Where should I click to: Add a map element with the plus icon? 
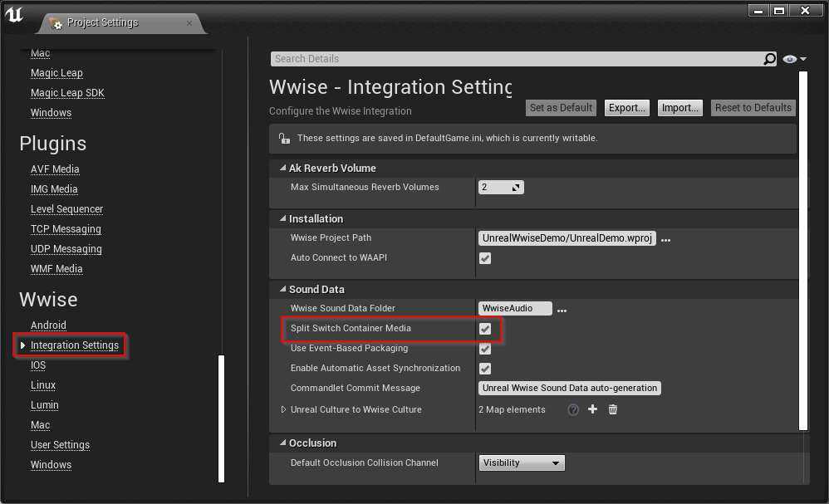[x=592, y=409]
